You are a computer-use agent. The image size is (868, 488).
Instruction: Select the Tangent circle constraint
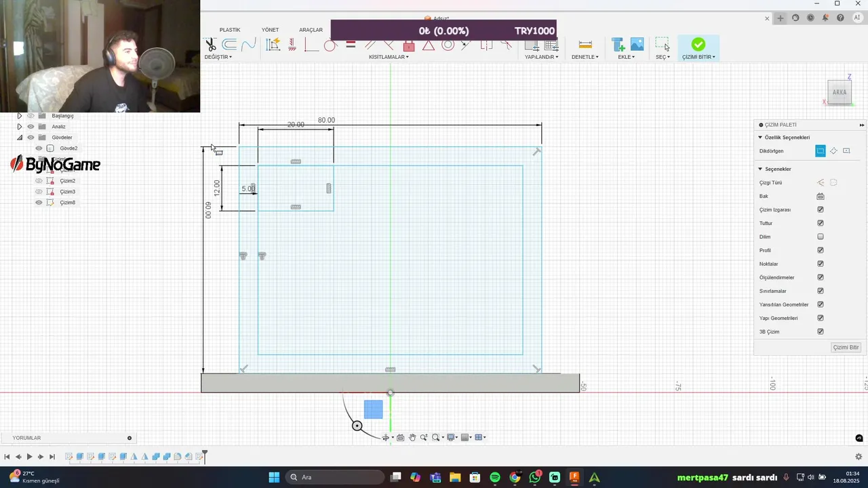330,45
